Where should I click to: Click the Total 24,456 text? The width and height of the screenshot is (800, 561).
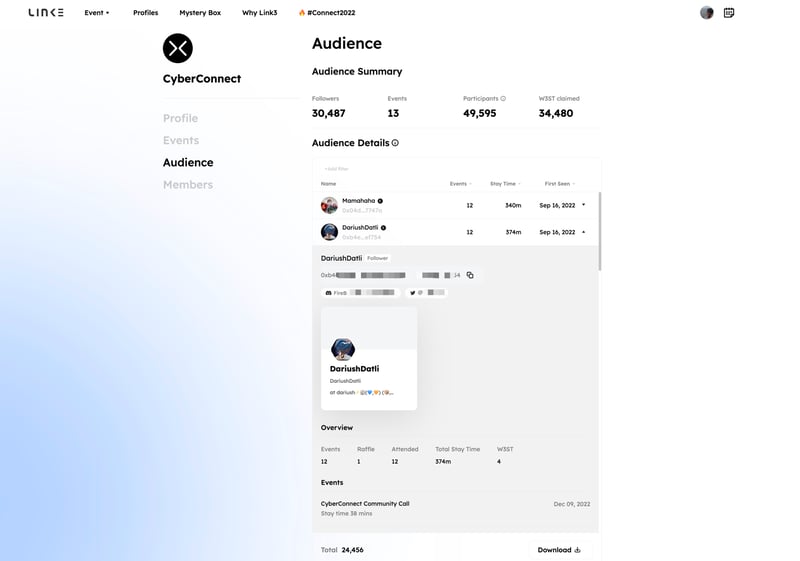(342, 550)
